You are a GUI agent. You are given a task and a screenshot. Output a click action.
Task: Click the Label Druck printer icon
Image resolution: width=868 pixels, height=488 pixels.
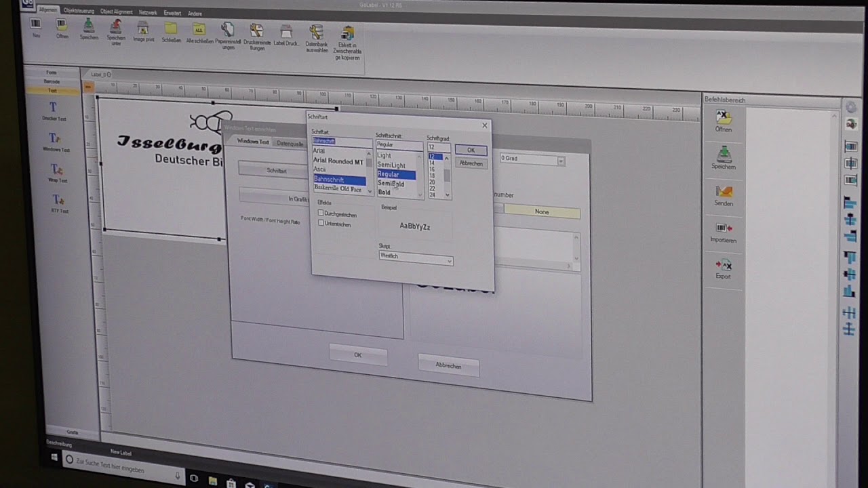286,32
